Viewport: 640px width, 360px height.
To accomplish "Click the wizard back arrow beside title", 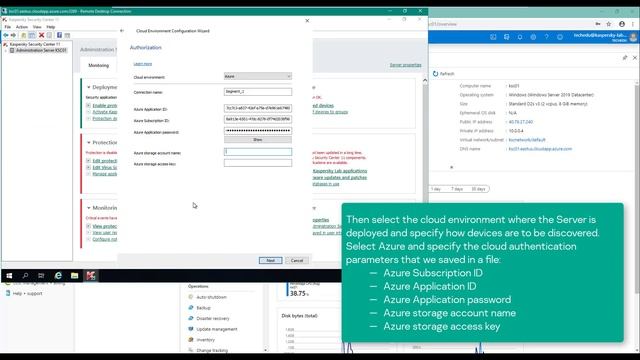I will 122,31.
